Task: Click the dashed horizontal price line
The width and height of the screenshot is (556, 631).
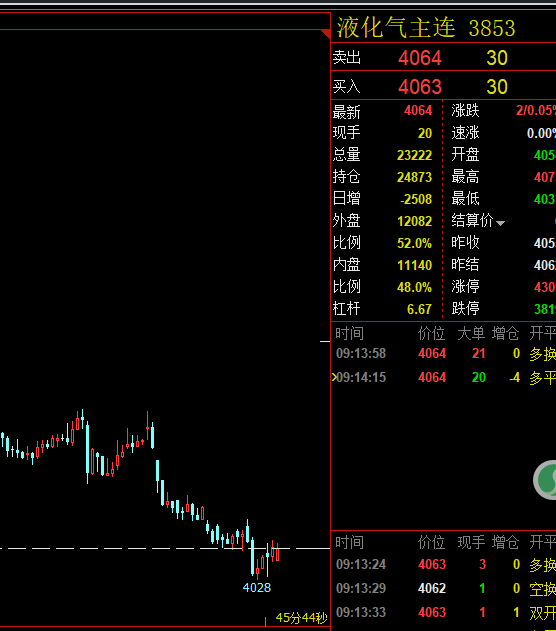Action: click(165, 548)
